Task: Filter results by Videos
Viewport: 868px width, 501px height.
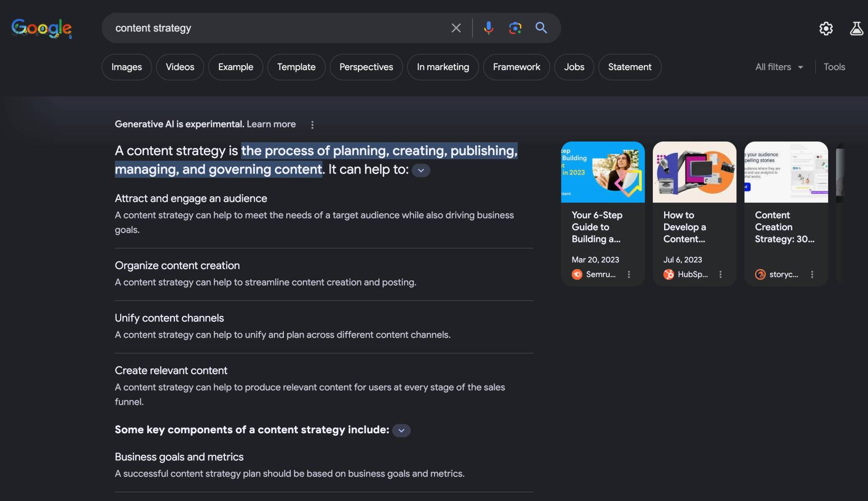Action: (180, 67)
